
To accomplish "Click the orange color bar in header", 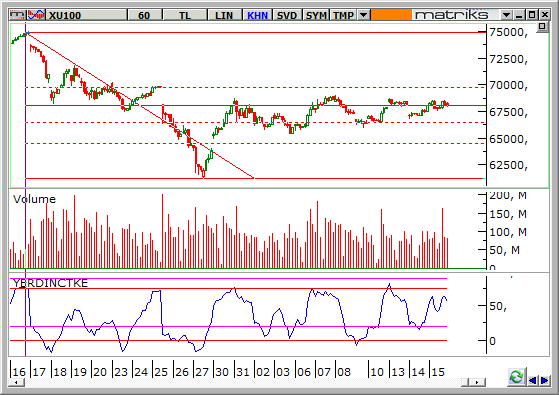I will [391, 15].
